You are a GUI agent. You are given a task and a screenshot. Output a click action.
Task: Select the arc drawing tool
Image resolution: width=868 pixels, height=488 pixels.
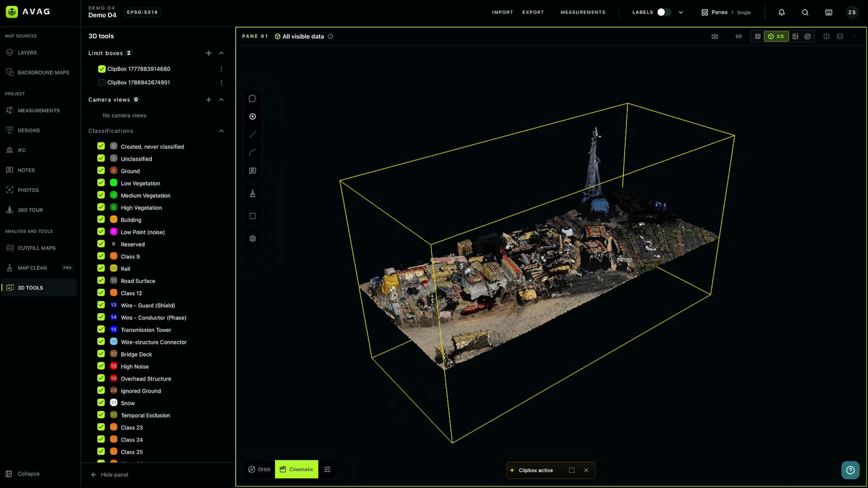pos(253,153)
